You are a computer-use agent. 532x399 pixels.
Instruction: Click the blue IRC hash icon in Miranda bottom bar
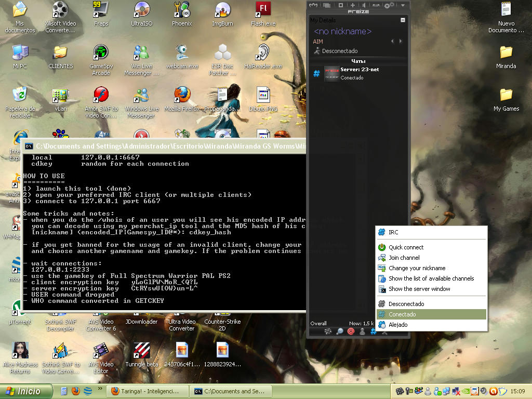click(x=373, y=331)
